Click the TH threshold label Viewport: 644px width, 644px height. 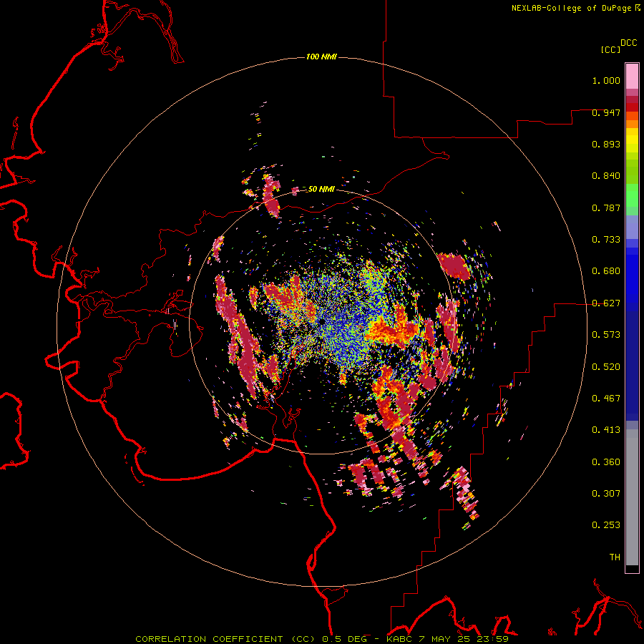tap(615, 557)
